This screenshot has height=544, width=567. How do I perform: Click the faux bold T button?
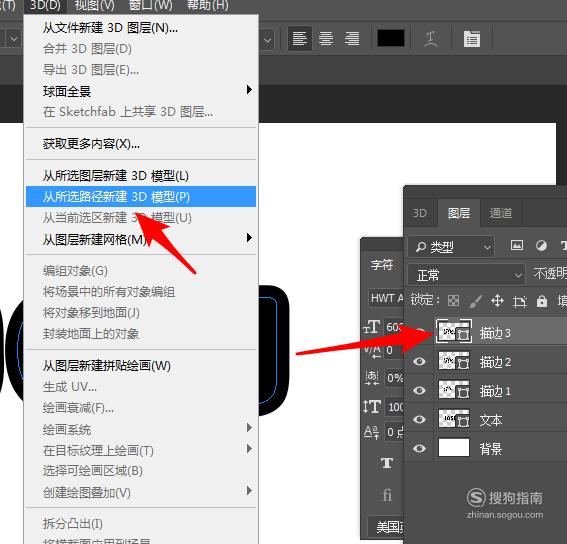(x=387, y=463)
